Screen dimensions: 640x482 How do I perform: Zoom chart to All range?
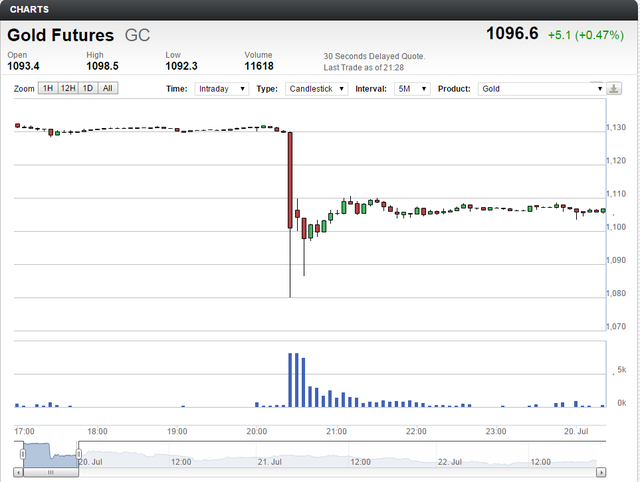(108, 88)
